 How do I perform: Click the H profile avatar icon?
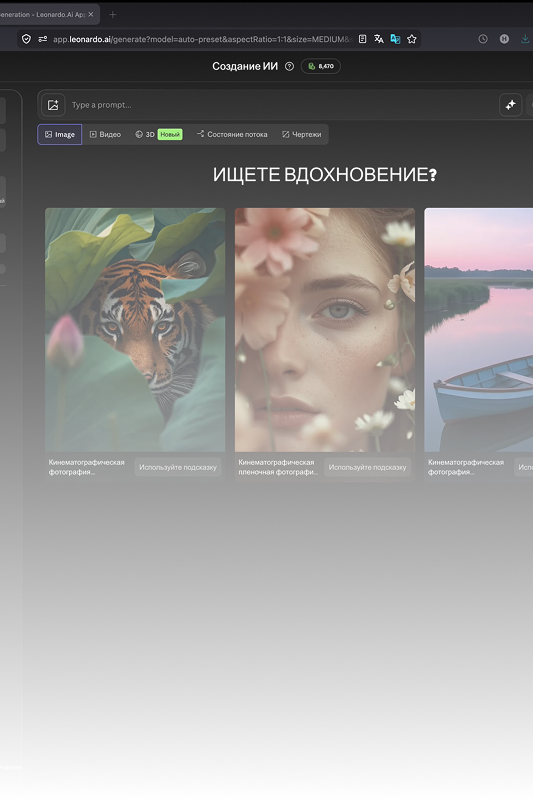(x=504, y=39)
